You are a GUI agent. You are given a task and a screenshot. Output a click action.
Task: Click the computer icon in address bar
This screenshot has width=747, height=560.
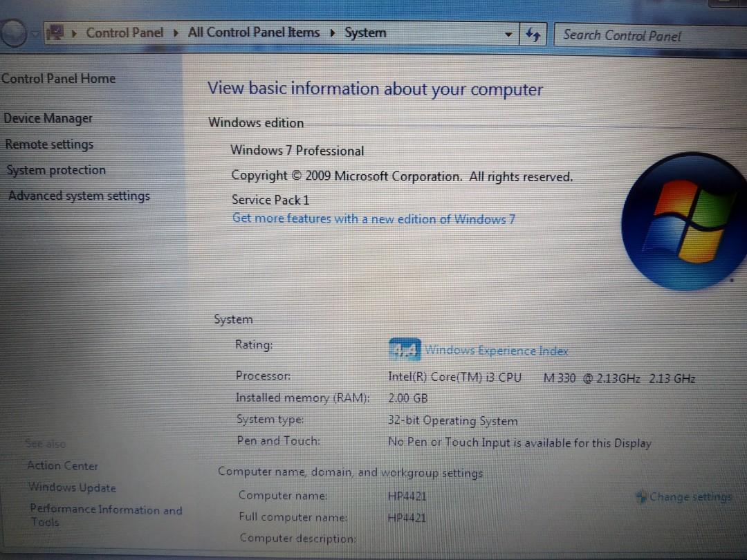click(x=55, y=33)
